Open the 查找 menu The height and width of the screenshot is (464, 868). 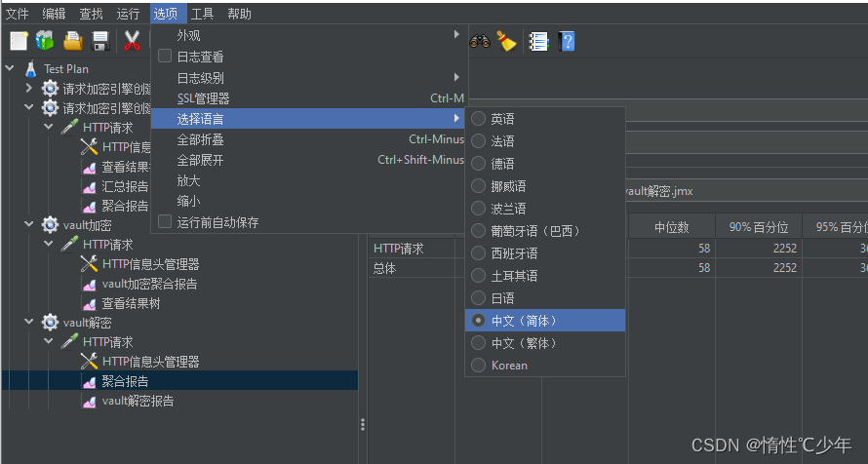[x=92, y=14]
